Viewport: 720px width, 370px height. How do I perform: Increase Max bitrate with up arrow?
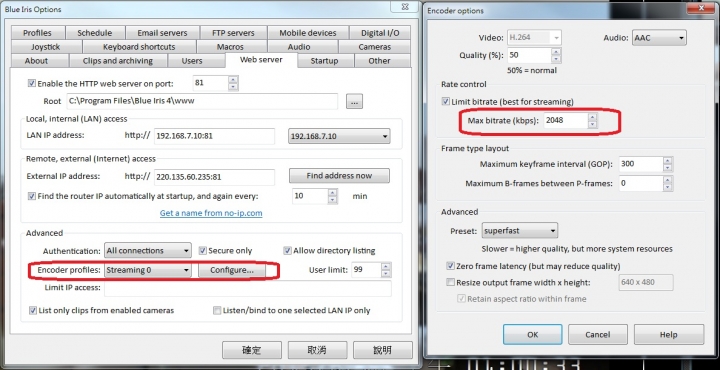[x=592, y=117]
